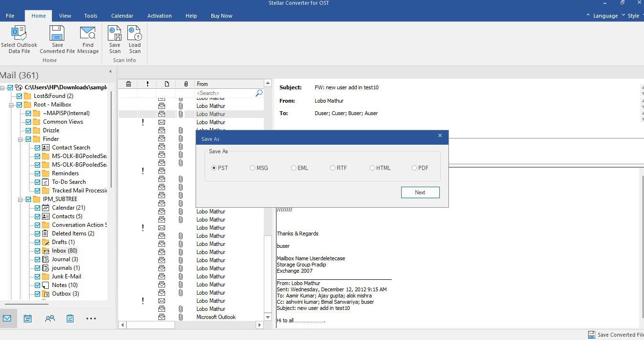Click Select Outlook Data File icon
The width and height of the screenshot is (644, 340).
tap(19, 33)
